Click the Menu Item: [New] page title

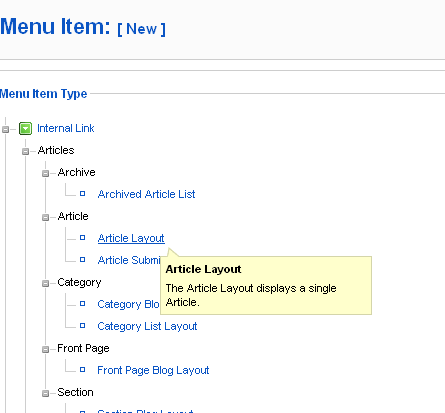point(83,27)
